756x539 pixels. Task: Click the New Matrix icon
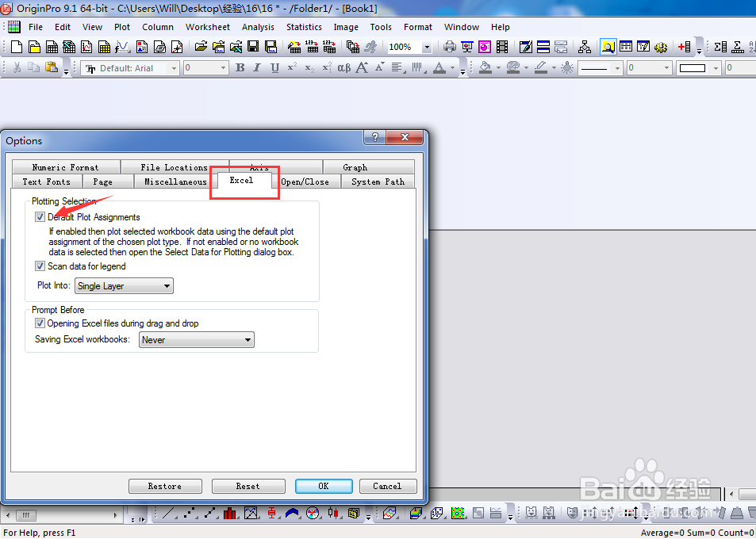coord(104,47)
